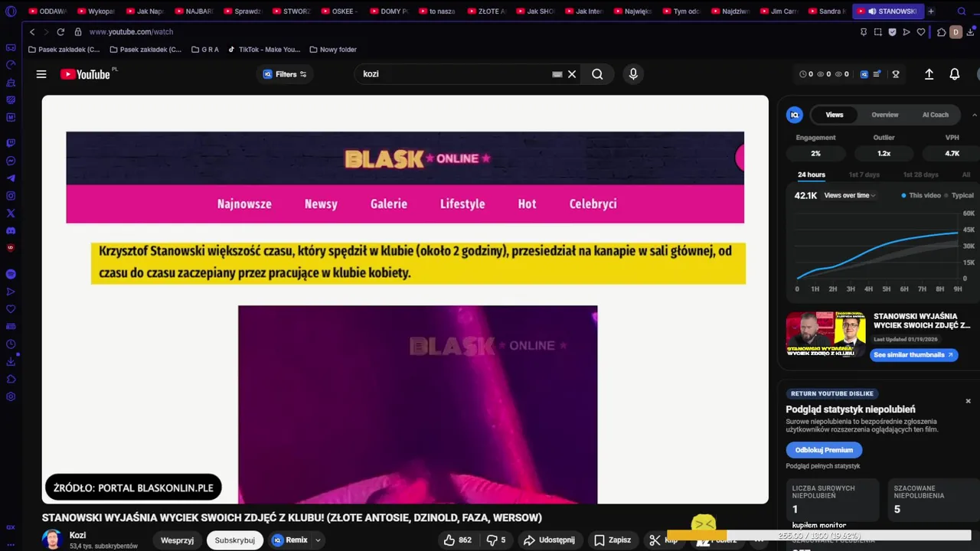This screenshot has width=980, height=551.
Task: Open vidIQ trophy icon in header
Action: click(x=895, y=74)
